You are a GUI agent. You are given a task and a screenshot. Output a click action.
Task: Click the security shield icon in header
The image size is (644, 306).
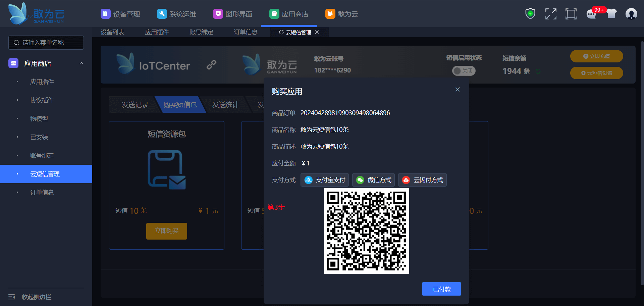530,14
